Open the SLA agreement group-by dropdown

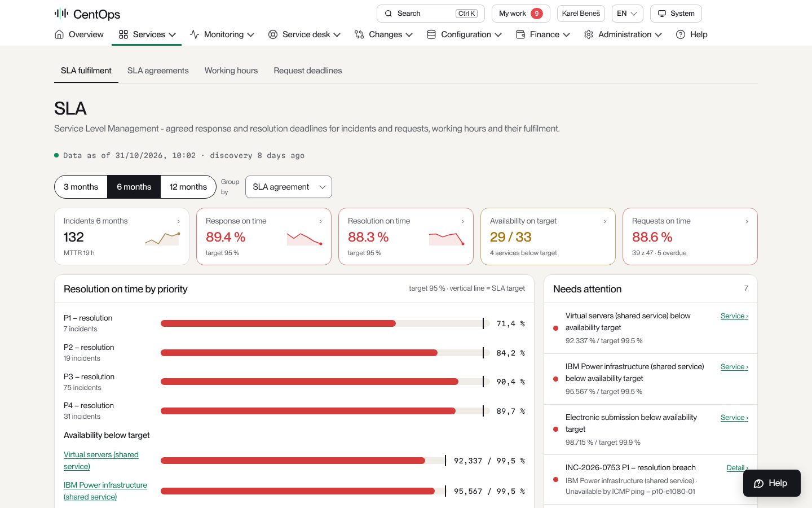[x=289, y=187]
